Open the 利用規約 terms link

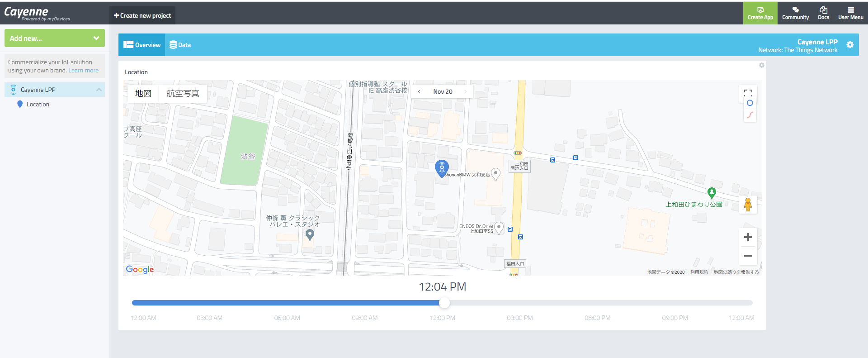tap(699, 272)
